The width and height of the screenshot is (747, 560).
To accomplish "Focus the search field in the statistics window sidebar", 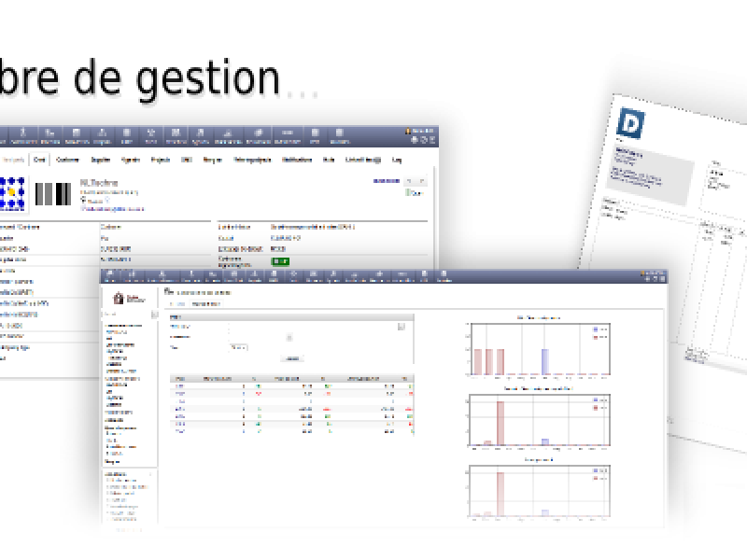I will [127, 315].
